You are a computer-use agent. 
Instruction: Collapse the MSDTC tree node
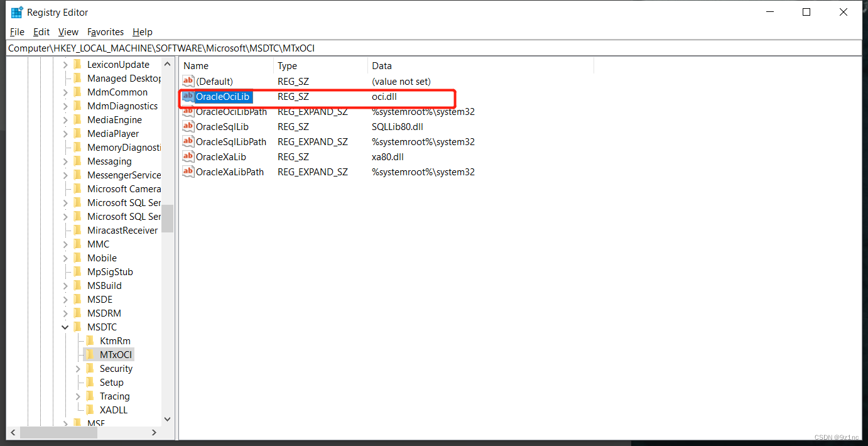[65, 327]
